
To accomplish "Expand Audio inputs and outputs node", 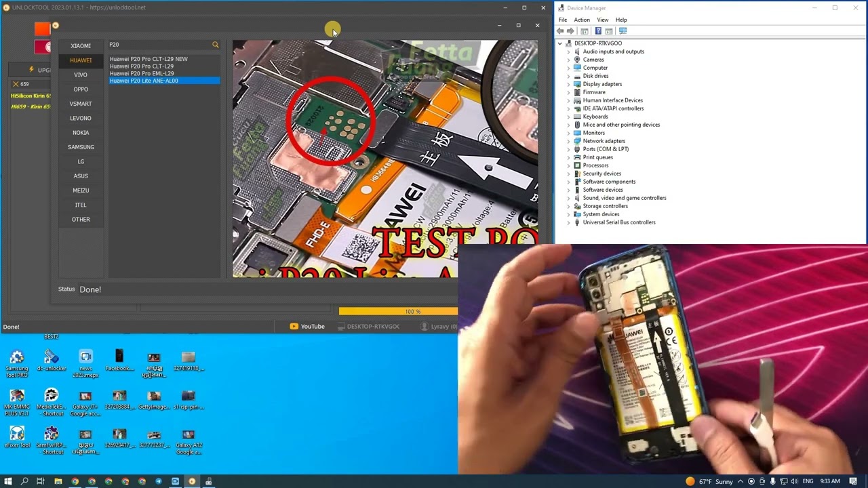I will 568,52.
